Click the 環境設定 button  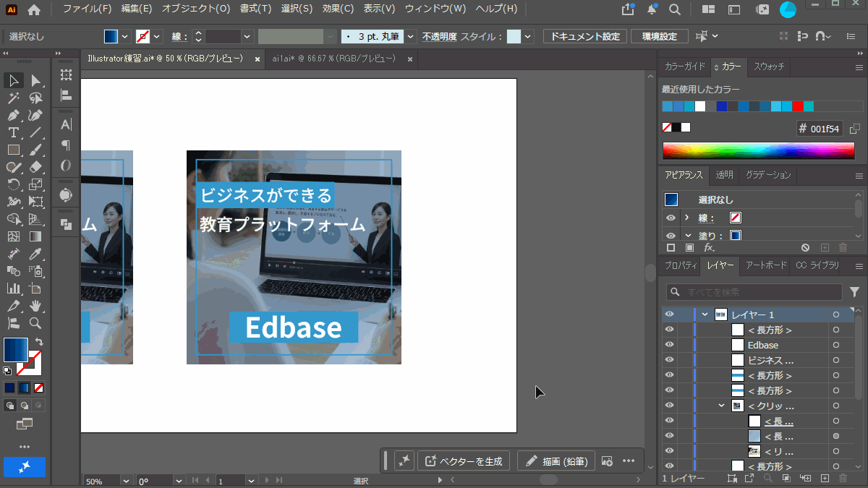(x=659, y=36)
